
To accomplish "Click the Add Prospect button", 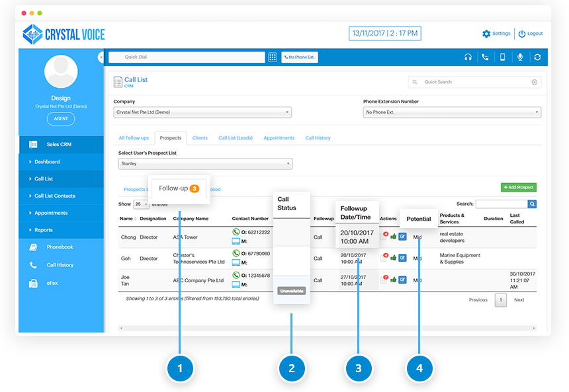I will click(x=518, y=188).
